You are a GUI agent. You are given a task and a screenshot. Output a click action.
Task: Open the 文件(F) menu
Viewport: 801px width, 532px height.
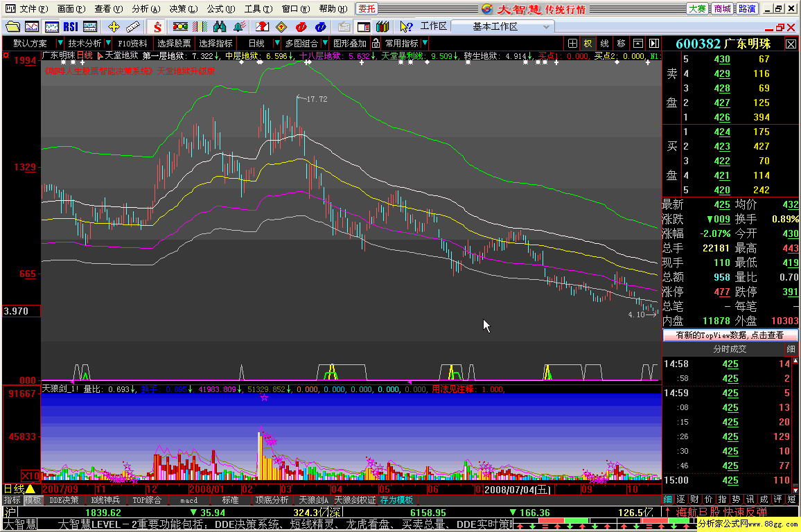click(34, 9)
